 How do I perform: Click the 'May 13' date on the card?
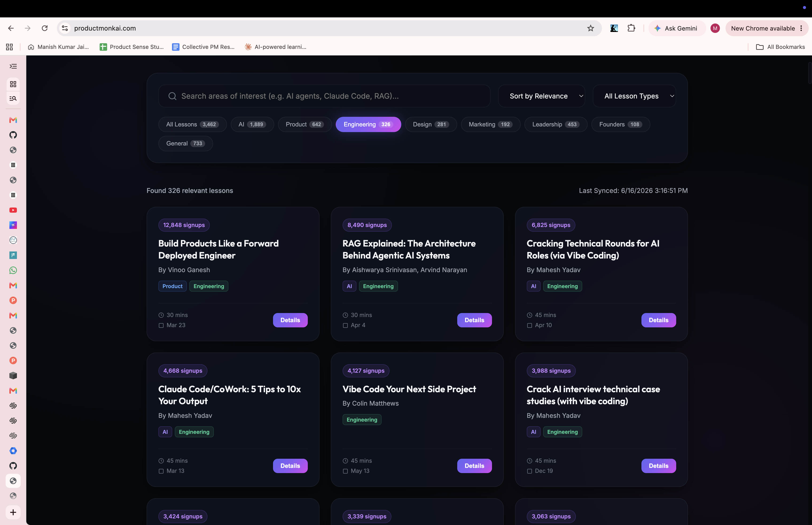click(360, 471)
